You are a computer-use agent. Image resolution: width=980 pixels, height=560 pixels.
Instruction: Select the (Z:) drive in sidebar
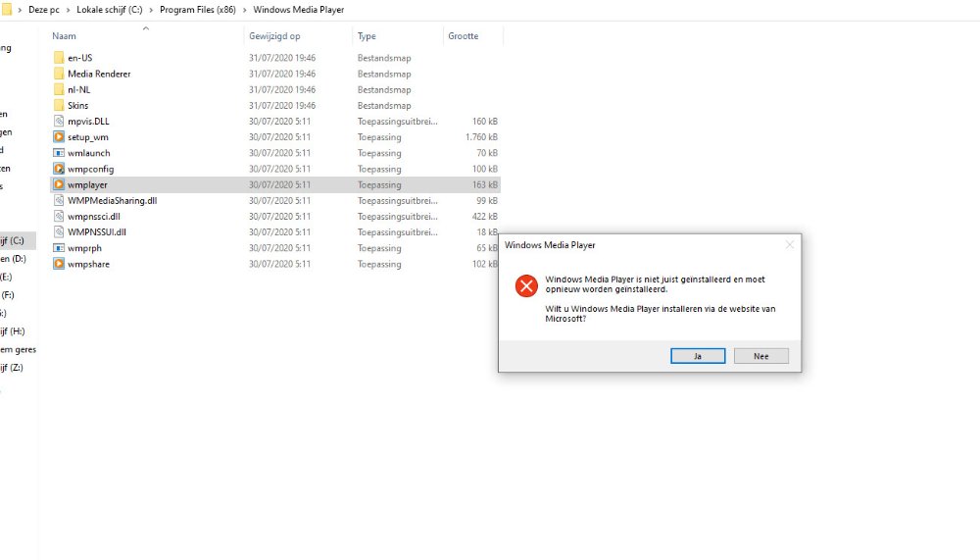click(x=12, y=367)
